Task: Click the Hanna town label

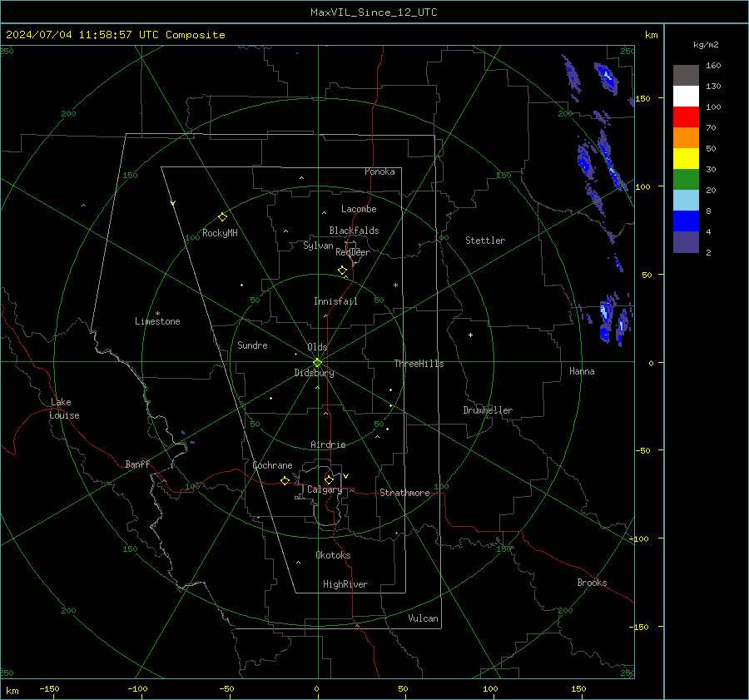Action: pos(582,371)
